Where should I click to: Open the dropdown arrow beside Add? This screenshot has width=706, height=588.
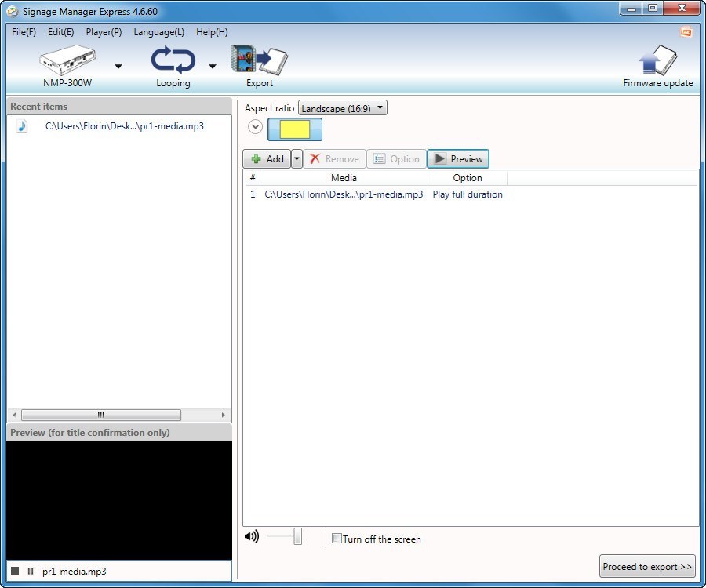[296, 158]
